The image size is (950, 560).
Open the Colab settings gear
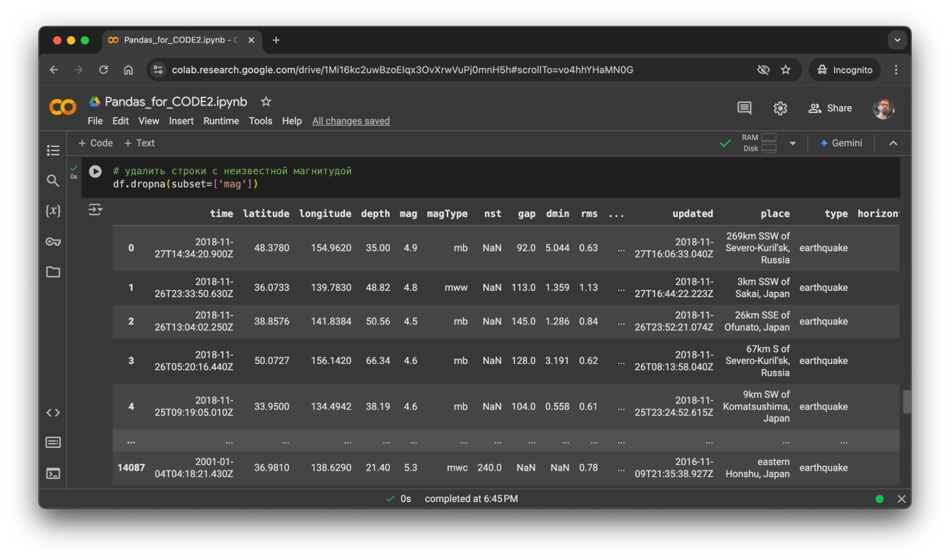780,108
